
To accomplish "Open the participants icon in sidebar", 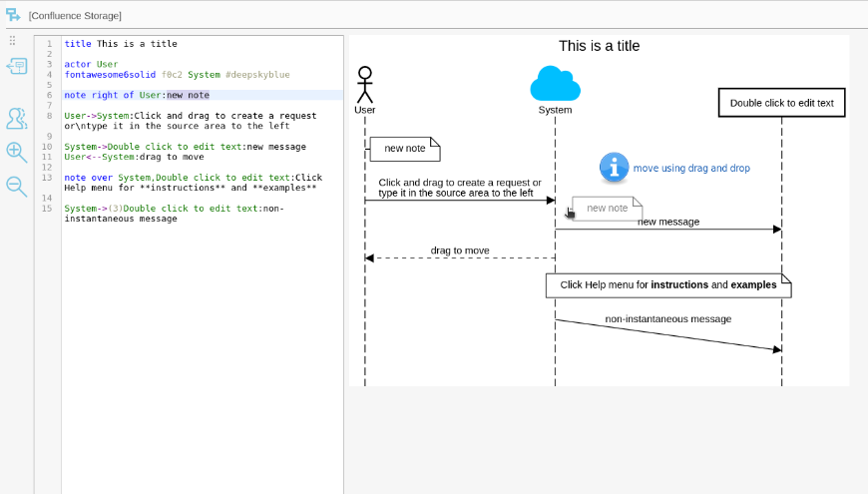I will pos(17,118).
